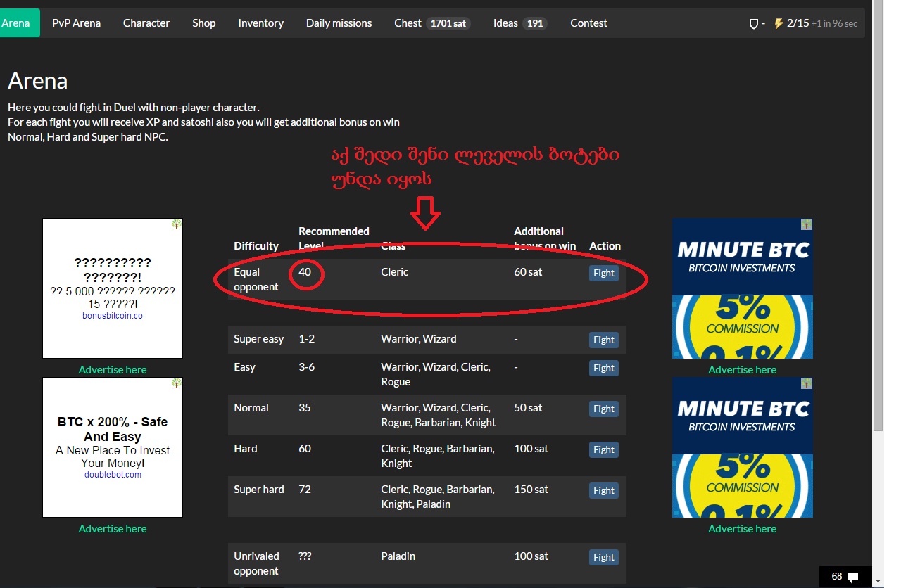This screenshot has height=588, width=901.
Task: Click the Arena page heading
Action: (x=38, y=81)
